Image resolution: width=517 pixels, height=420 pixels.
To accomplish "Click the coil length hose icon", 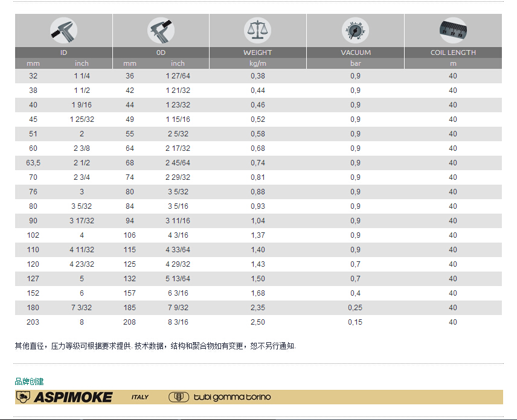I will (453, 30).
